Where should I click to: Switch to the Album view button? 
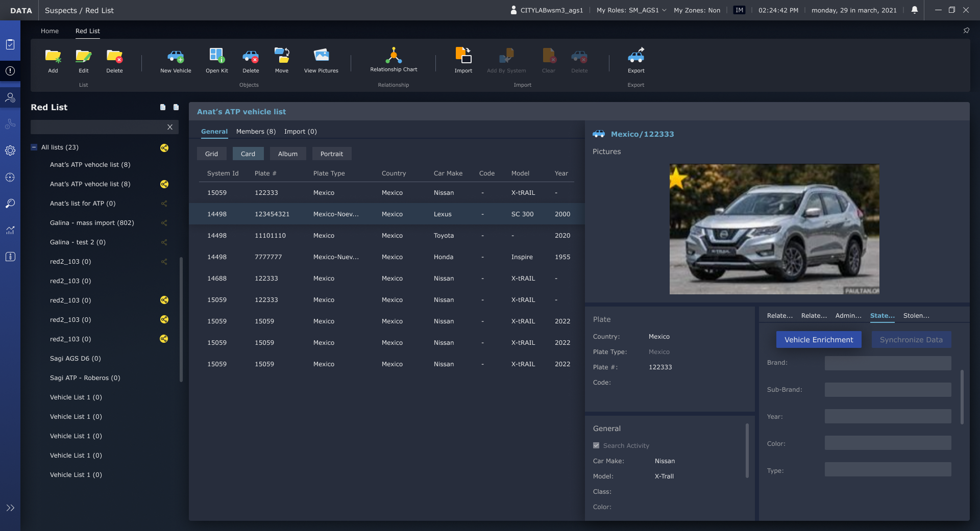tap(287, 154)
